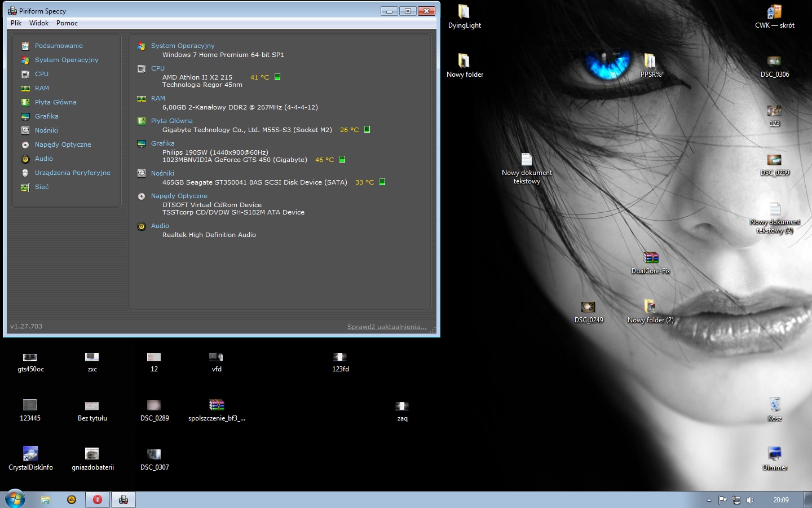
Task: Select the DSC_0299 image file
Action: point(775,164)
